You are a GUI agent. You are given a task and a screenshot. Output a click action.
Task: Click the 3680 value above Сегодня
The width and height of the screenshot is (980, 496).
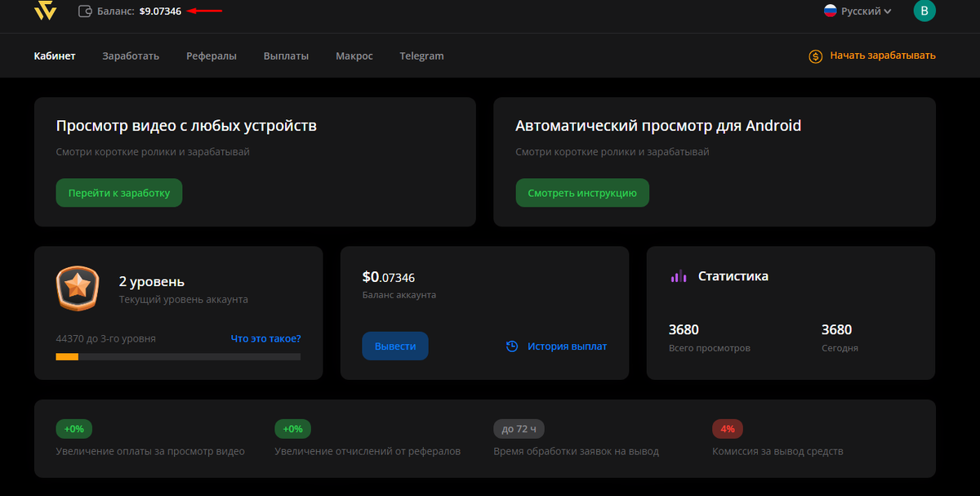(837, 330)
